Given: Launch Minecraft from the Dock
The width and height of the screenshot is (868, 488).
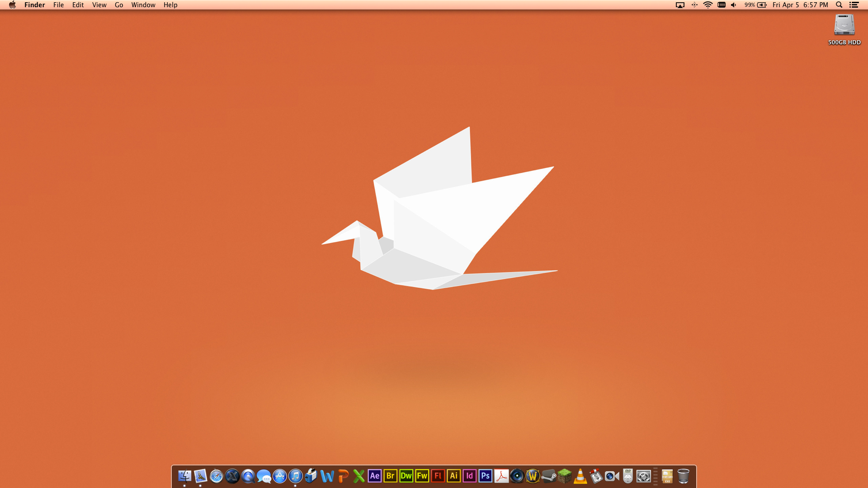Looking at the screenshot, I should click(x=564, y=476).
